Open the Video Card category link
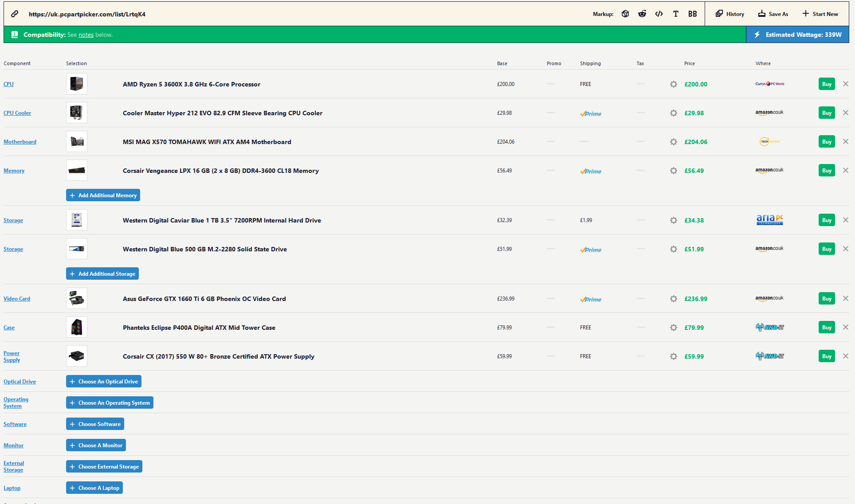Viewport: 855px width, 504px height. point(17,299)
